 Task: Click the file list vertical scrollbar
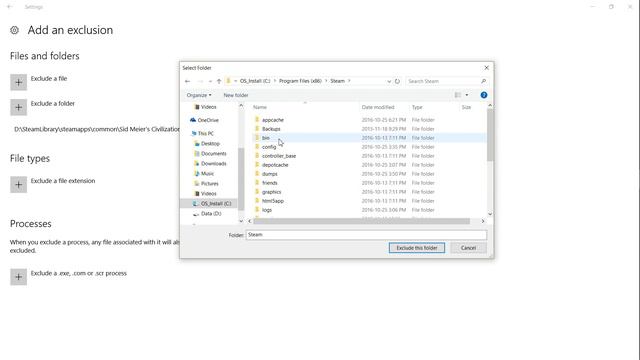490,135
